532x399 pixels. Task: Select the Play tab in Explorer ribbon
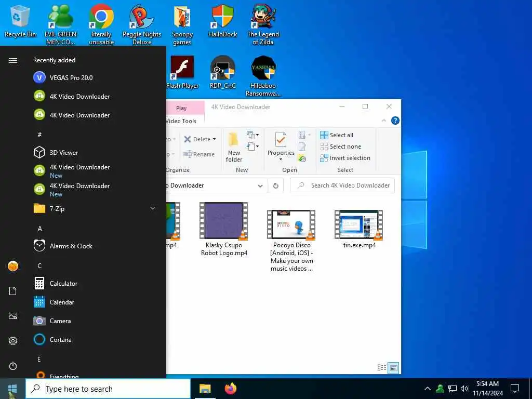tap(181, 108)
